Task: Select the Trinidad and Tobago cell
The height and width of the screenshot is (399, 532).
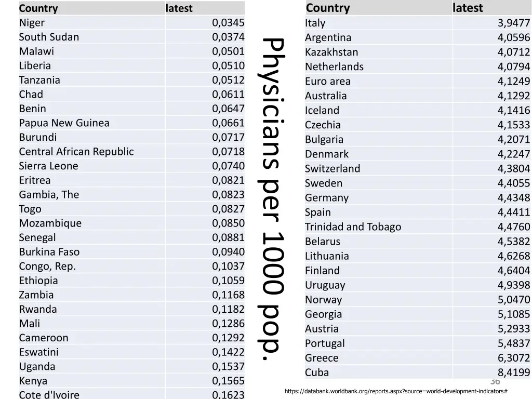Action: pos(378,227)
